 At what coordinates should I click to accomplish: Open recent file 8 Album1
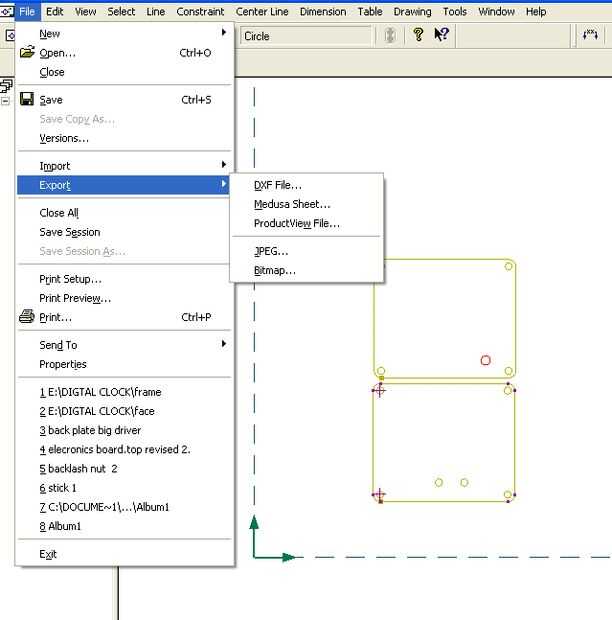pos(123,526)
